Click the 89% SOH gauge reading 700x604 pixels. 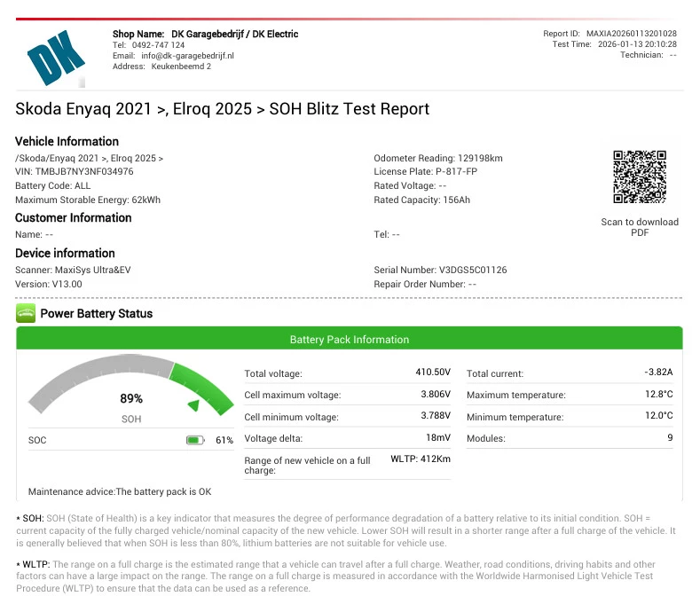pyautogui.click(x=131, y=399)
